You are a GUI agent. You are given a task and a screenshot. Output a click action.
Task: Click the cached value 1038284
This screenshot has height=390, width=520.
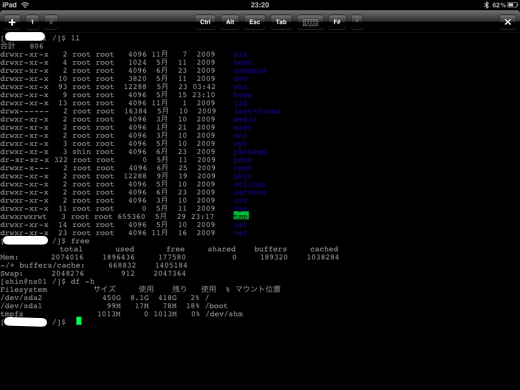click(x=323, y=257)
